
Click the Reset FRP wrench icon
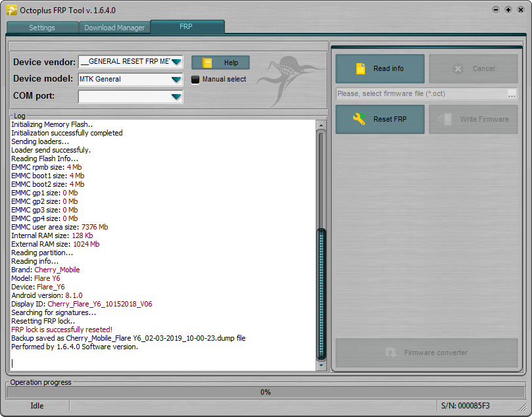[x=359, y=119]
